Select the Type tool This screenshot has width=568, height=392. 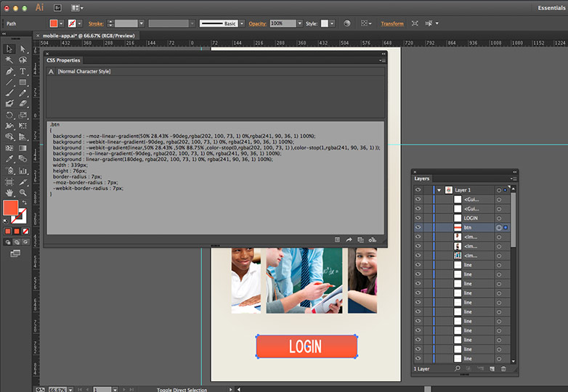[x=23, y=71]
